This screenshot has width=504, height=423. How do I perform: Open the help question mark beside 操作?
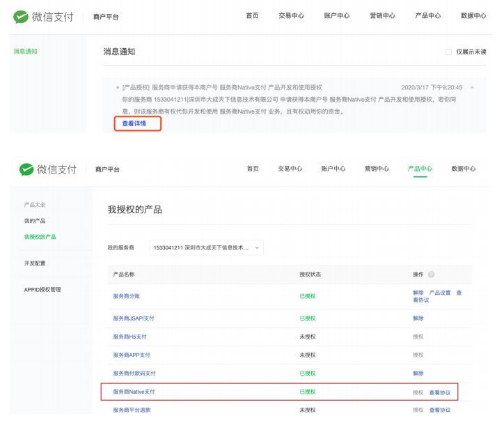coord(431,275)
